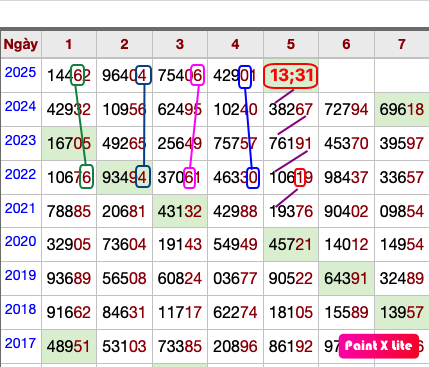429x367 pixels.
Task: Click the highlighted 69618 cell
Action: click(x=402, y=110)
